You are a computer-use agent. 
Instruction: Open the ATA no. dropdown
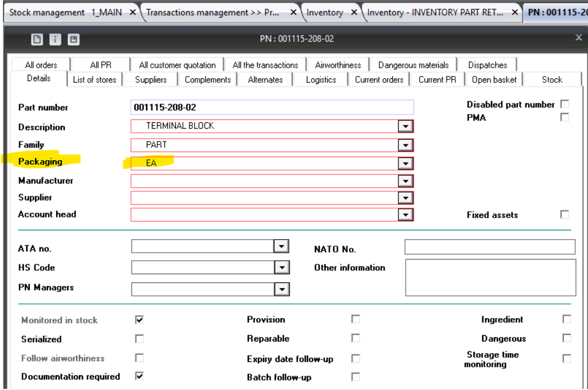[282, 247]
